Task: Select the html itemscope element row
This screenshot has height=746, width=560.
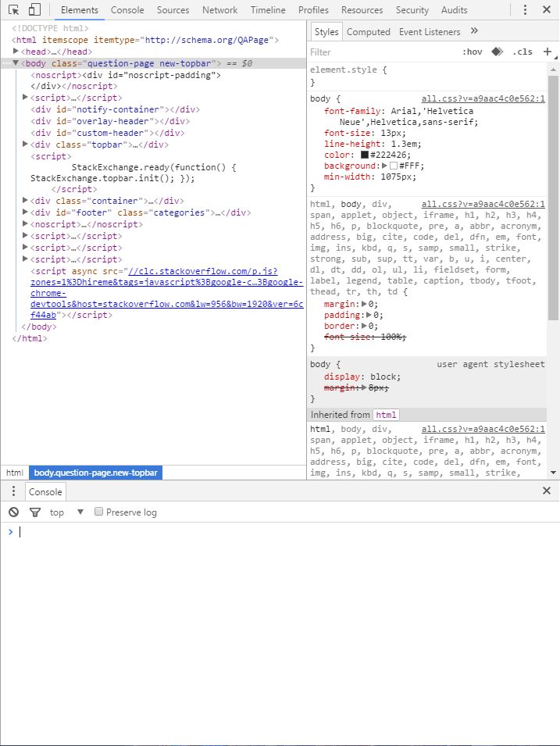Action: click(x=145, y=40)
